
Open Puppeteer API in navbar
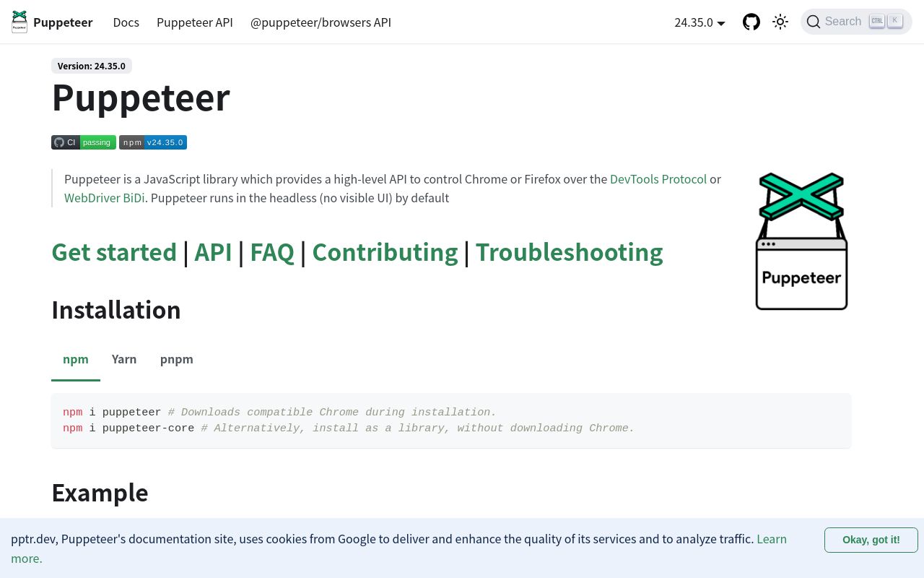click(x=195, y=22)
